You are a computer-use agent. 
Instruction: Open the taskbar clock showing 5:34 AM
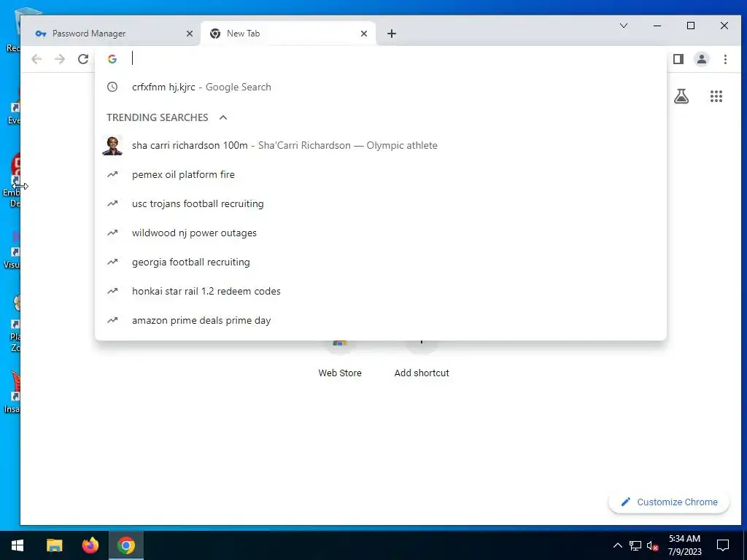click(x=684, y=545)
